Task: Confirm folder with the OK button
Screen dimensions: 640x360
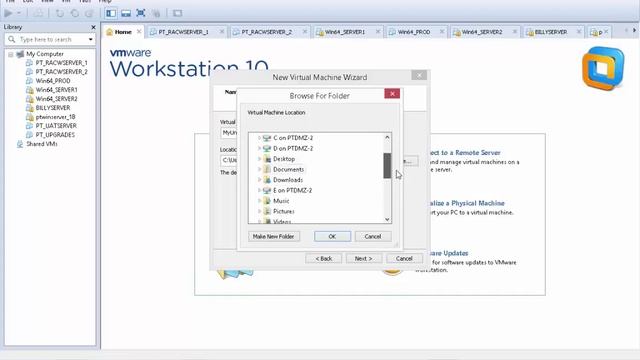Action: click(x=332, y=236)
